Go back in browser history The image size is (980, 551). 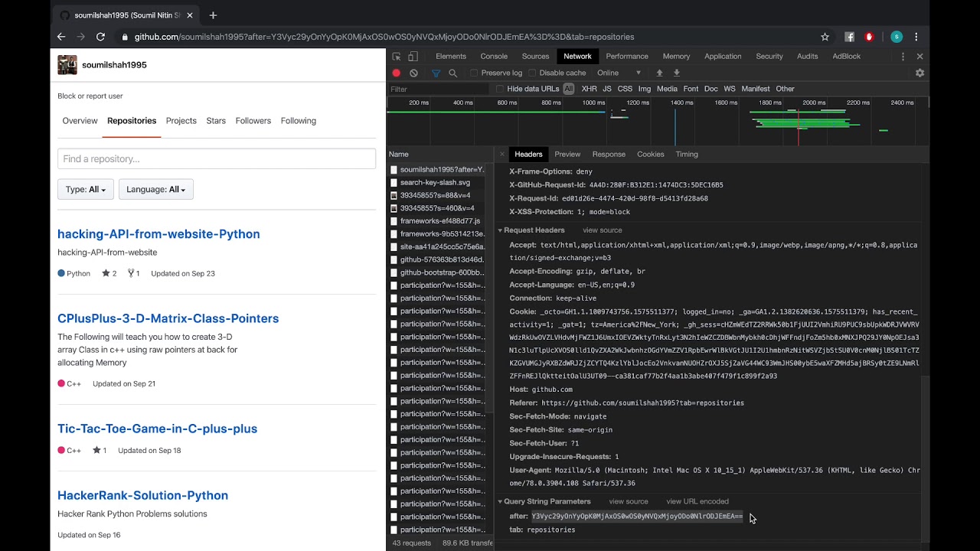click(x=61, y=37)
